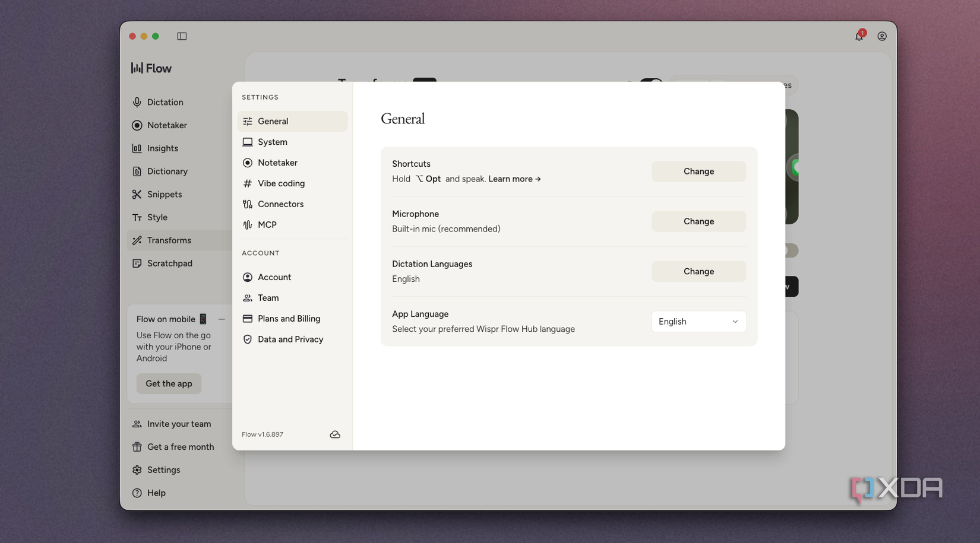
Task: Toggle the sidebar panel icon in title bar
Action: [x=182, y=36]
